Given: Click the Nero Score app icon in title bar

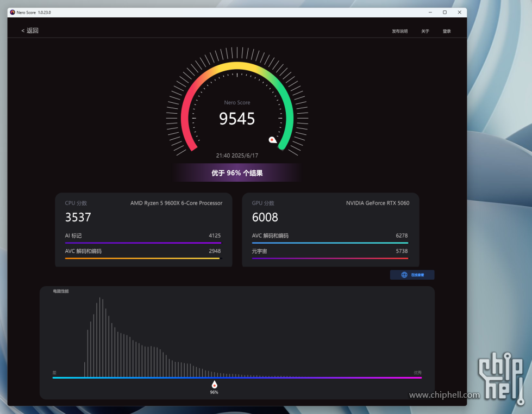Looking at the screenshot, I should click(x=12, y=12).
